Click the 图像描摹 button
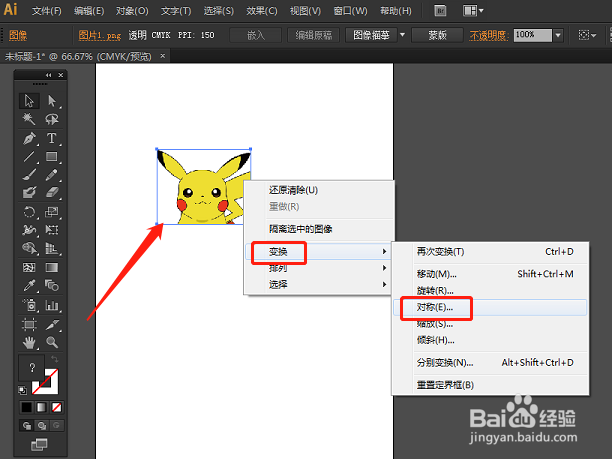Viewport: 612px width, 459px height. (x=371, y=36)
